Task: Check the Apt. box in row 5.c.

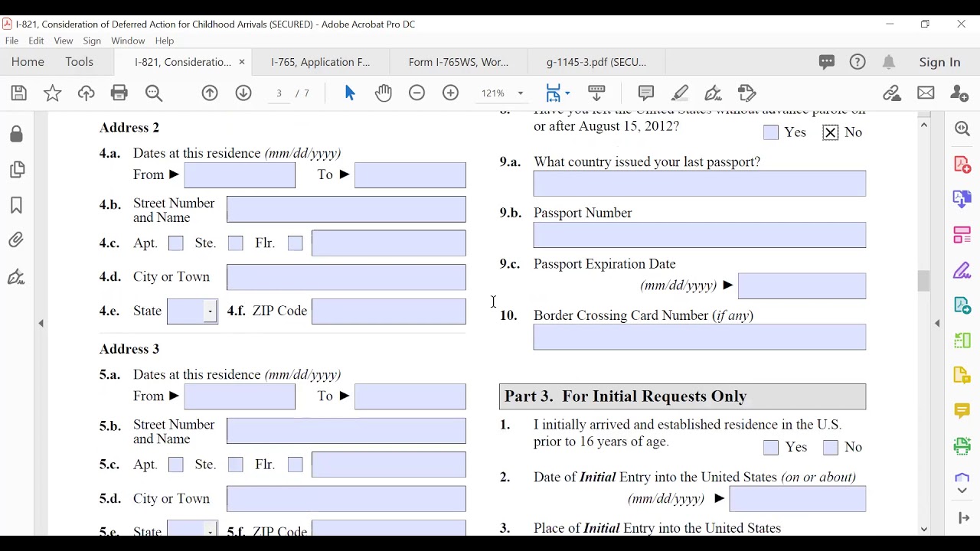Action: pyautogui.click(x=176, y=465)
